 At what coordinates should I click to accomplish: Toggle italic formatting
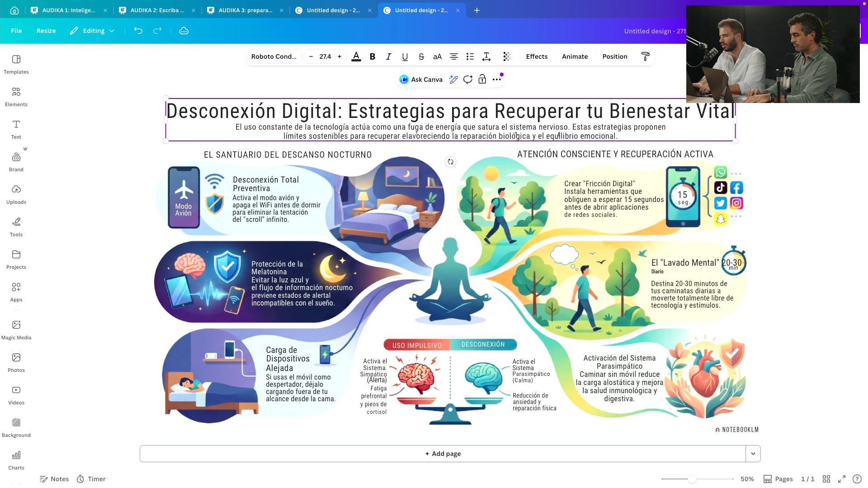click(x=389, y=56)
